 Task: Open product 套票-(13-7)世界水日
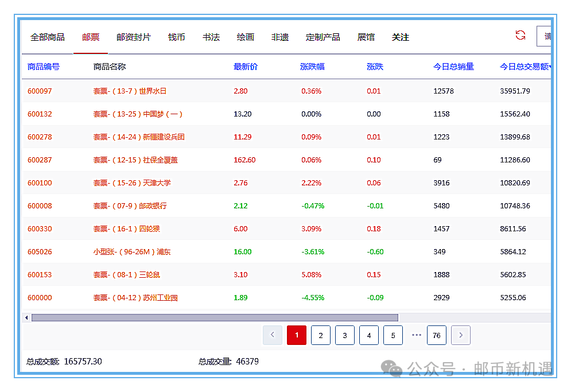[130, 91]
